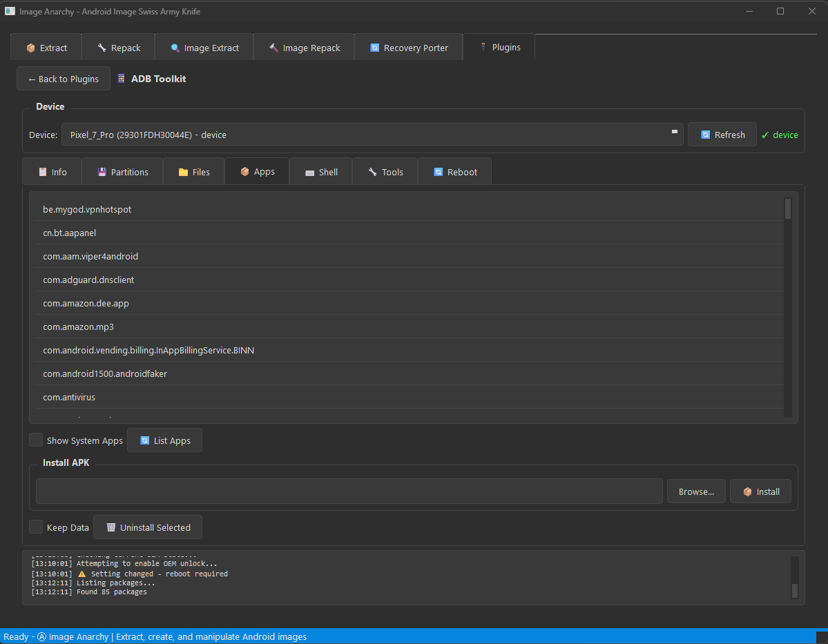This screenshot has height=644, width=828.
Task: Click the Refresh button's arrows icon
Action: pos(705,135)
